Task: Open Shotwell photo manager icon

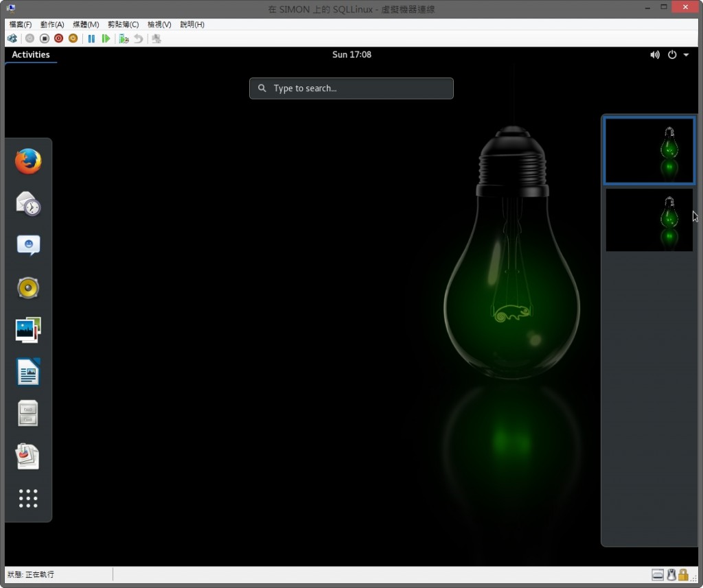Action: (x=28, y=330)
